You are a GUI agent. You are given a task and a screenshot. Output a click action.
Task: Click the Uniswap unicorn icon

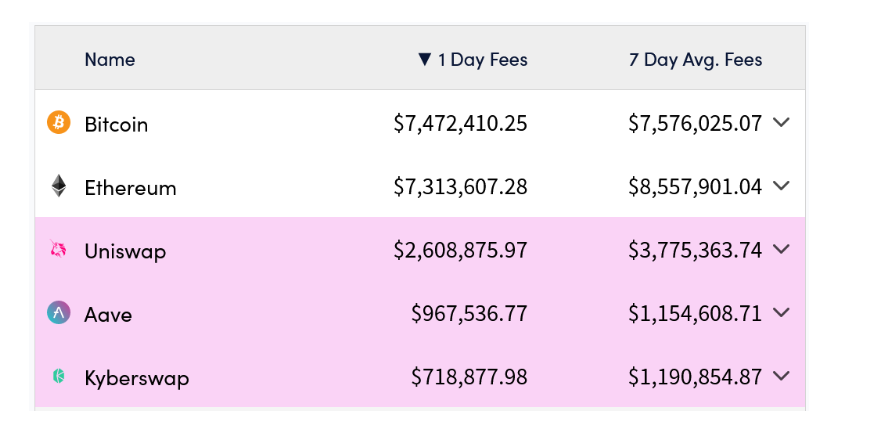(59, 250)
